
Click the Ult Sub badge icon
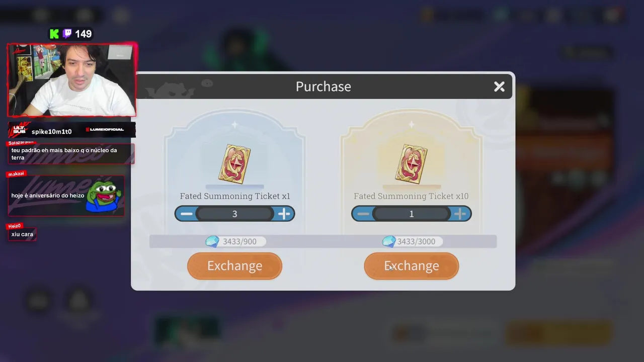19,130
